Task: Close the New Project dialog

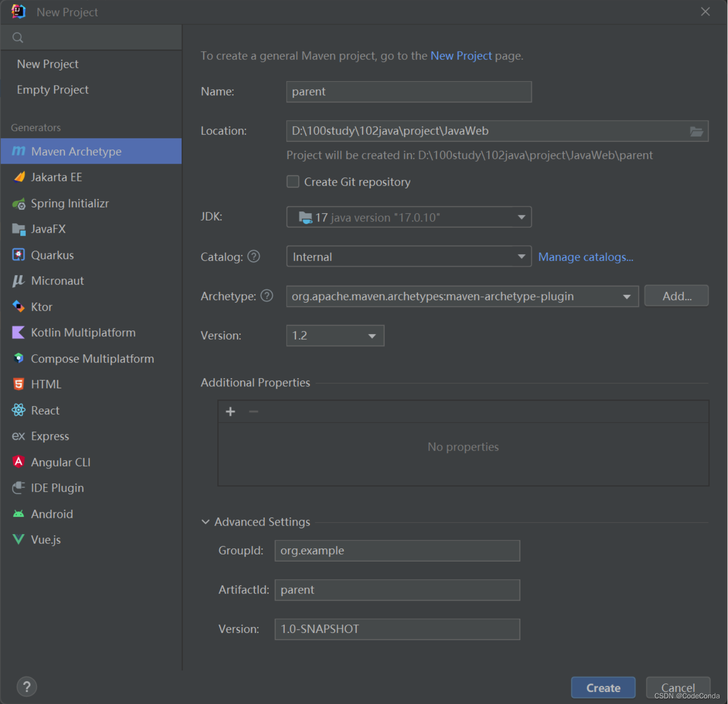Action: [705, 12]
